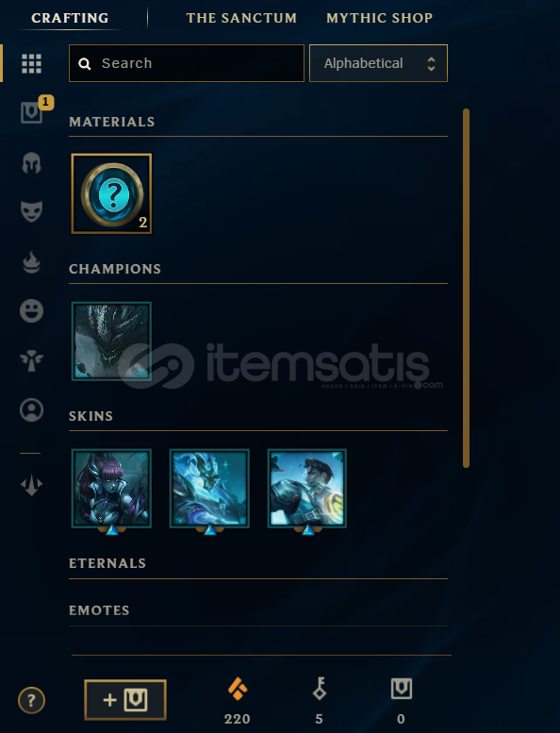The image size is (560, 733).
Task: Click the bottom sidebar crest filter icon
Action: point(31,485)
